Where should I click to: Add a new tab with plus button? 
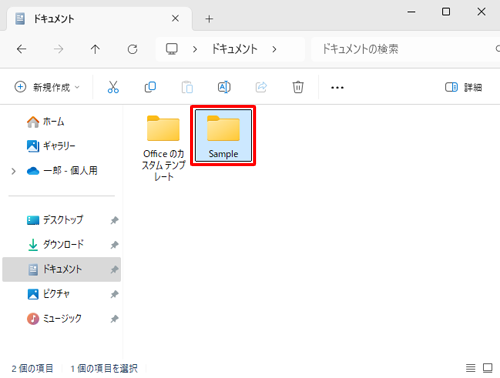coord(209,19)
